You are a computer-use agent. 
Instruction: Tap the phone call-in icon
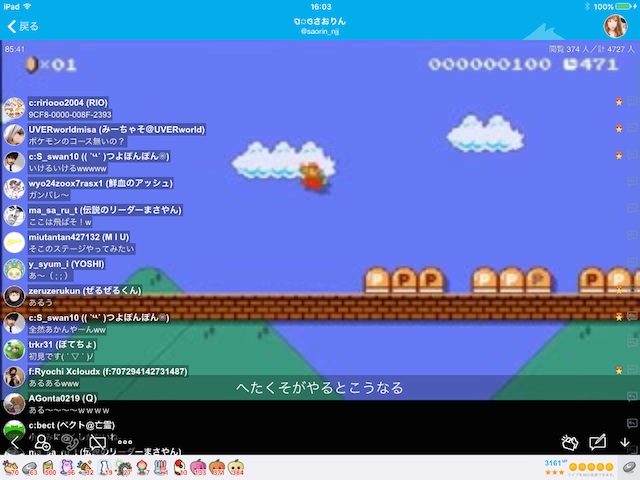pos(70,442)
